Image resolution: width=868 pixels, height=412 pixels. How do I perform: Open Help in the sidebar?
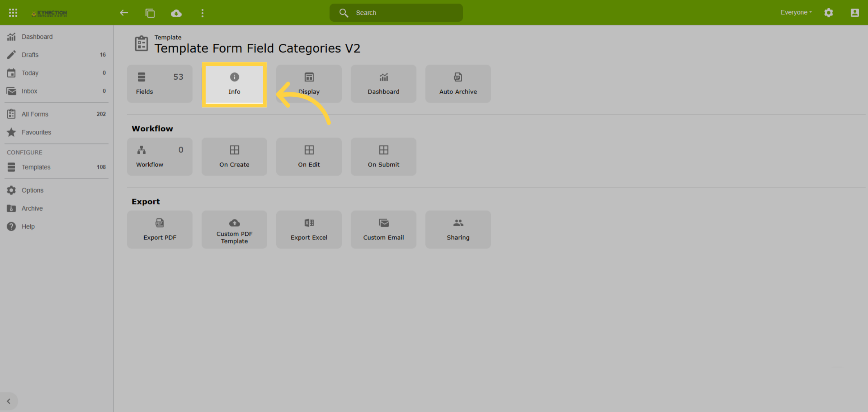tap(56, 226)
